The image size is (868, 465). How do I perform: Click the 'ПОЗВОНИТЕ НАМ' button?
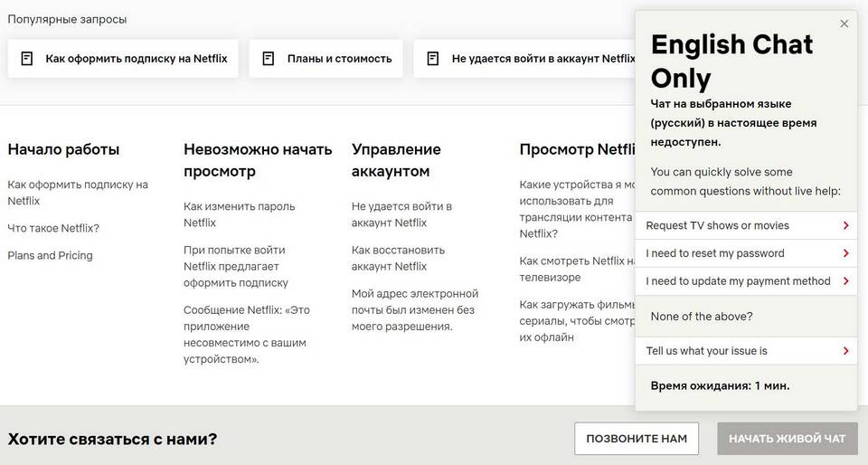click(636, 439)
